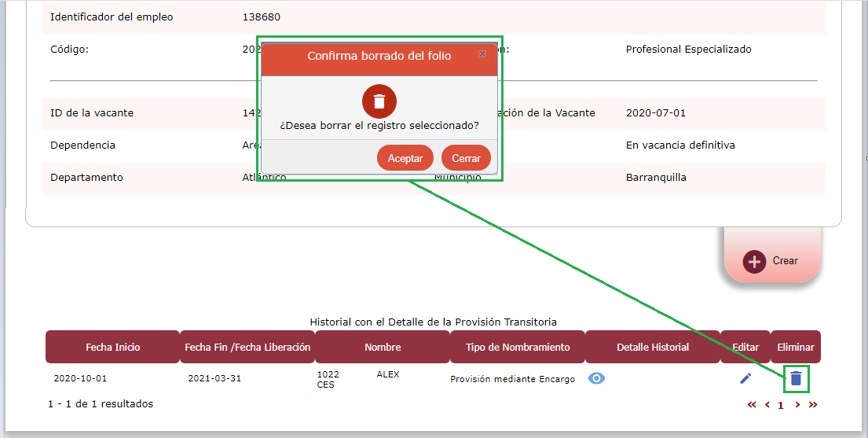Delete the row using the blue trash icon

click(x=796, y=378)
